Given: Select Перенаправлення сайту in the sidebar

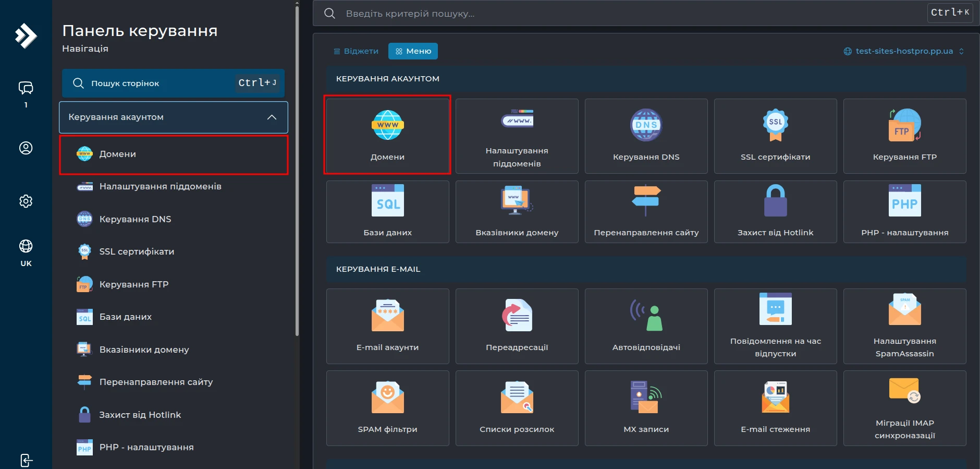Looking at the screenshot, I should pyautogui.click(x=174, y=382).
